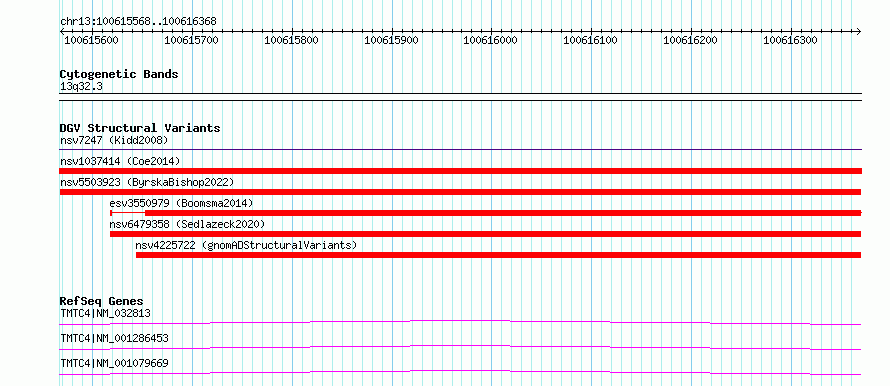Click ruler tick label 100615600
The width and height of the screenshot is (890, 386).
(x=92, y=40)
